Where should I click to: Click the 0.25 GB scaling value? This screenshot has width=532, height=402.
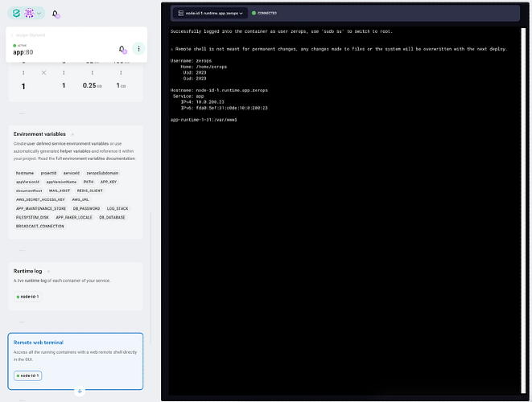tap(92, 85)
